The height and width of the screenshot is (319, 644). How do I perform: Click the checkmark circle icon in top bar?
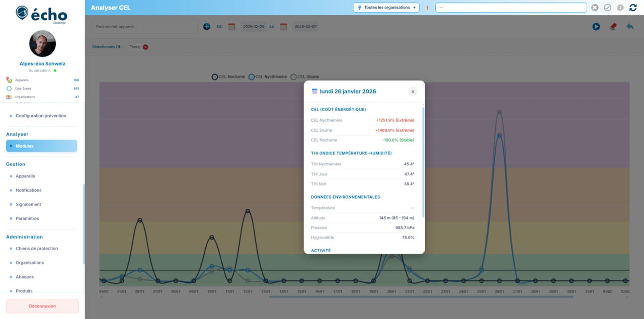click(x=608, y=8)
